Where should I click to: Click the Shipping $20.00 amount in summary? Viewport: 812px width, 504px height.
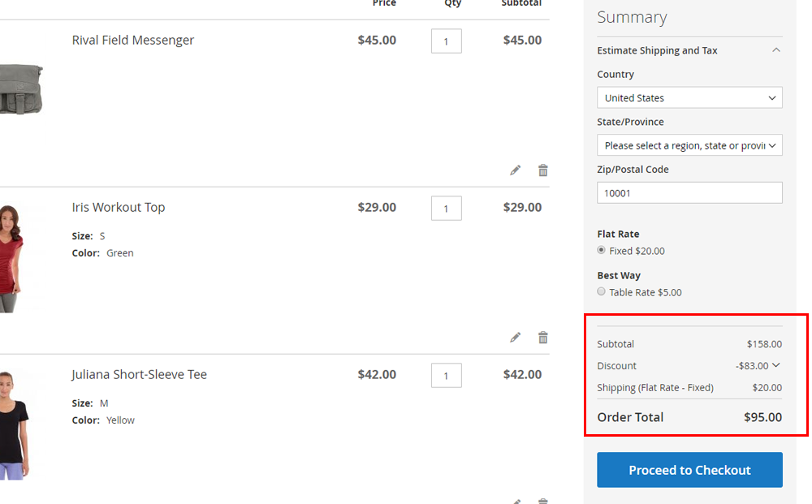pyautogui.click(x=767, y=388)
